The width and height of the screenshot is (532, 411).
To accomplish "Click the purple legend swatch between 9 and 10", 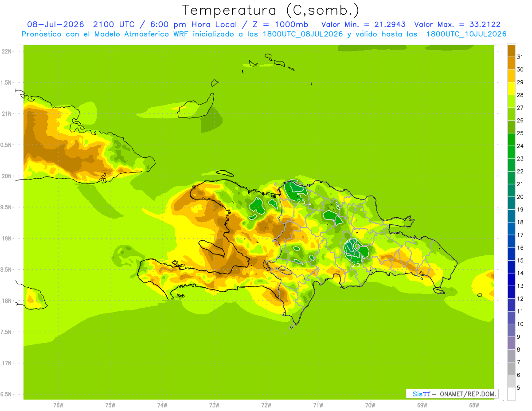I will [511, 330].
